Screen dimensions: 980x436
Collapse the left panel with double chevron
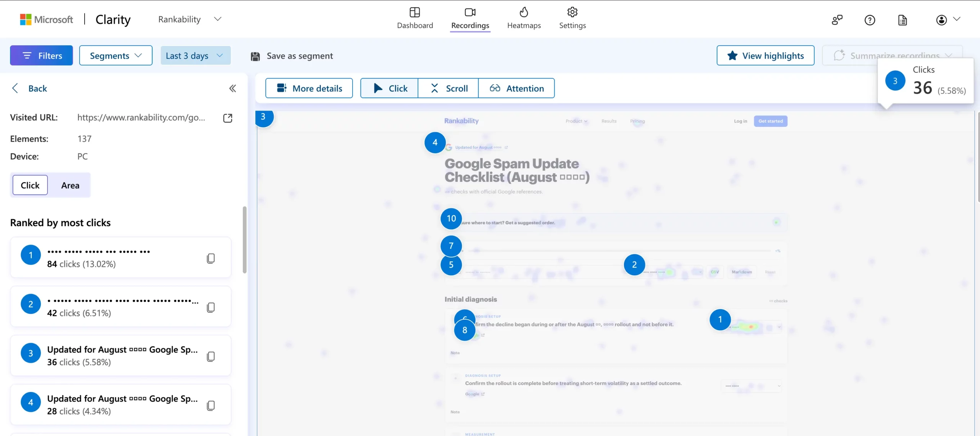coord(232,88)
